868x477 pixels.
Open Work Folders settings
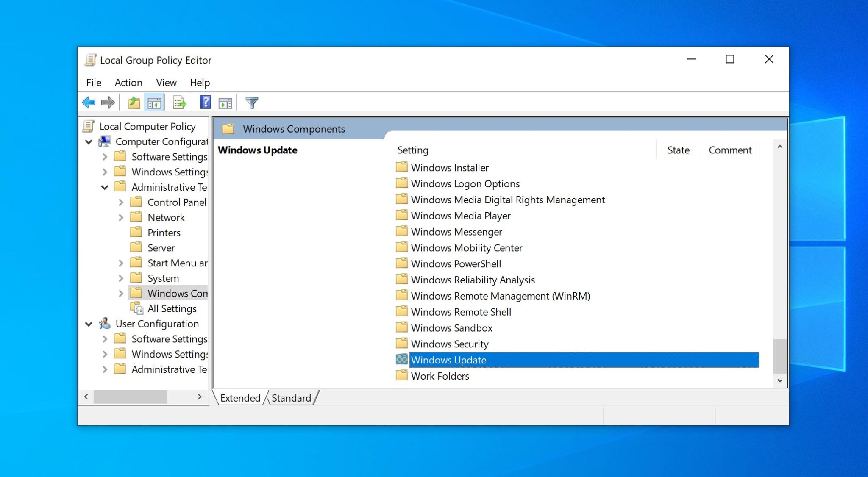click(x=440, y=376)
